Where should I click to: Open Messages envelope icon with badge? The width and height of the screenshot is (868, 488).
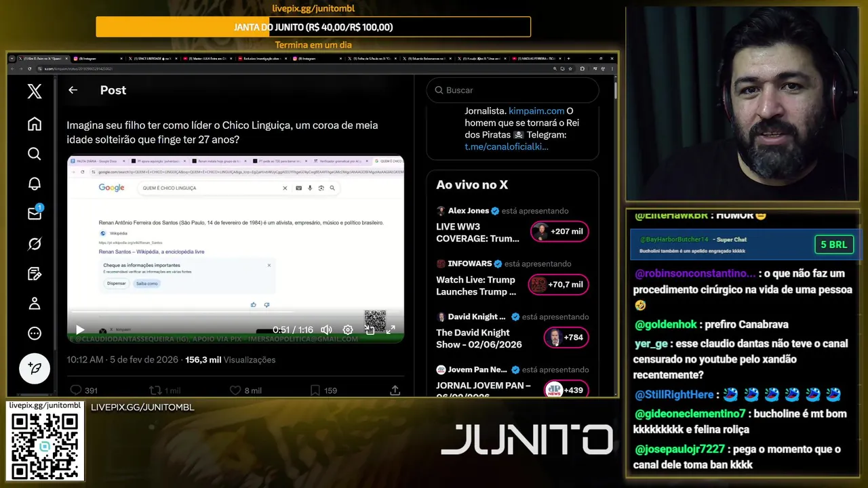click(35, 213)
